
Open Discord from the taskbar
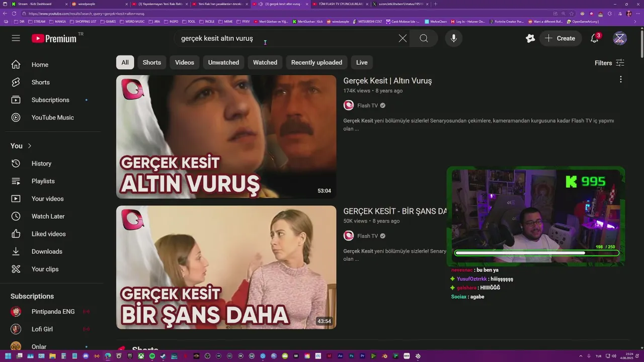86,356
